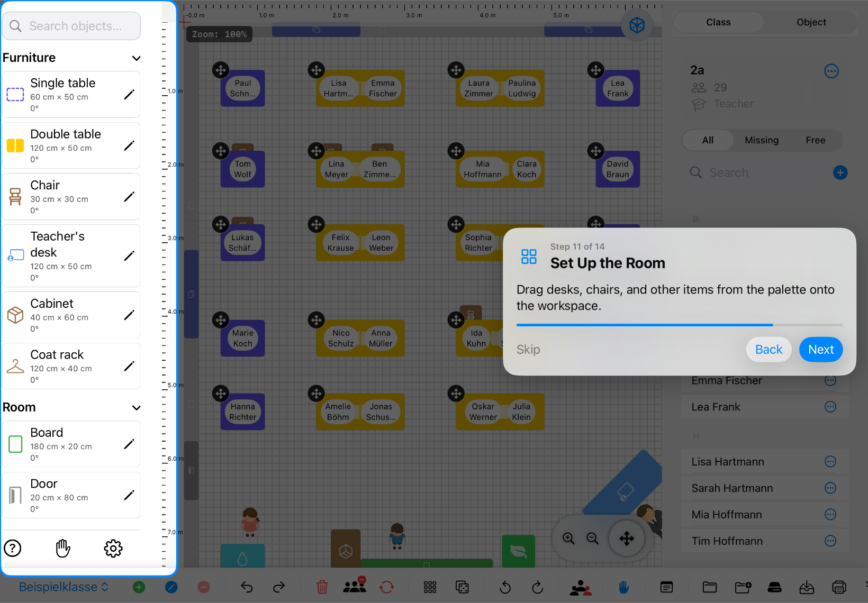Toggle the blue hand tool in bottom toolbar

[623, 587]
